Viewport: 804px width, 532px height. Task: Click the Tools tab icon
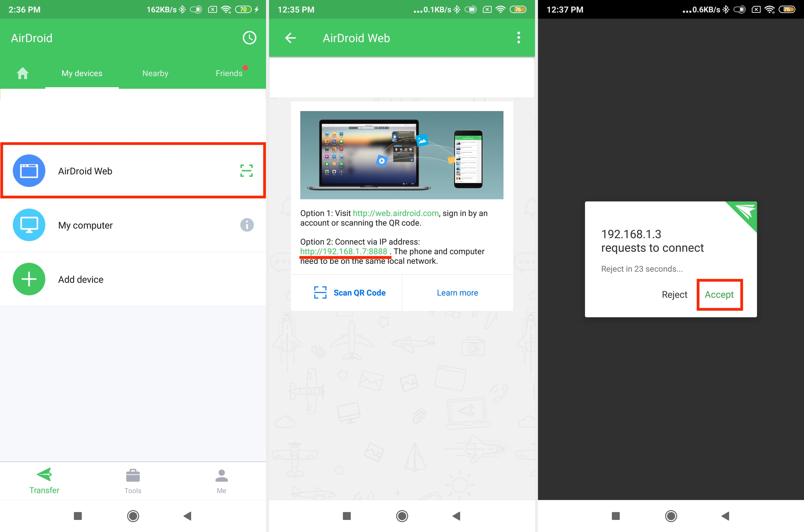pos(134,475)
